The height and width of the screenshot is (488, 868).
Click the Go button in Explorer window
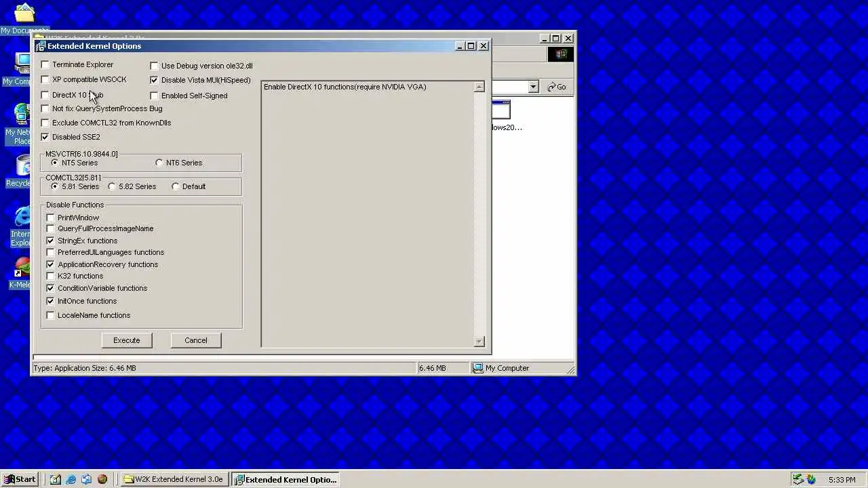click(x=557, y=87)
